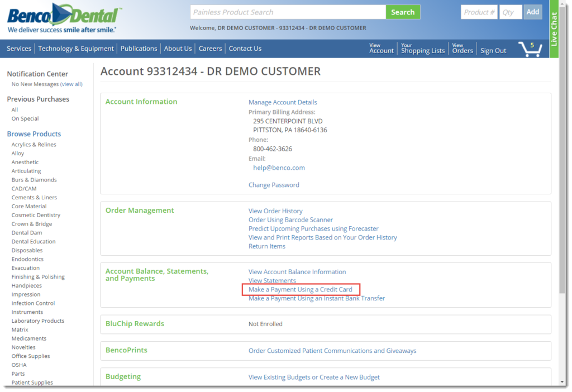
Task: Browse the Handpieces category
Action: click(26, 285)
